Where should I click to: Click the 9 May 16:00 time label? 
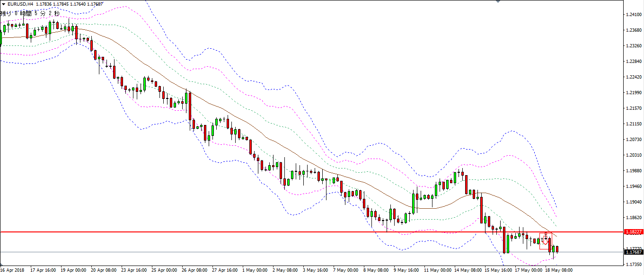[x=406, y=271]
